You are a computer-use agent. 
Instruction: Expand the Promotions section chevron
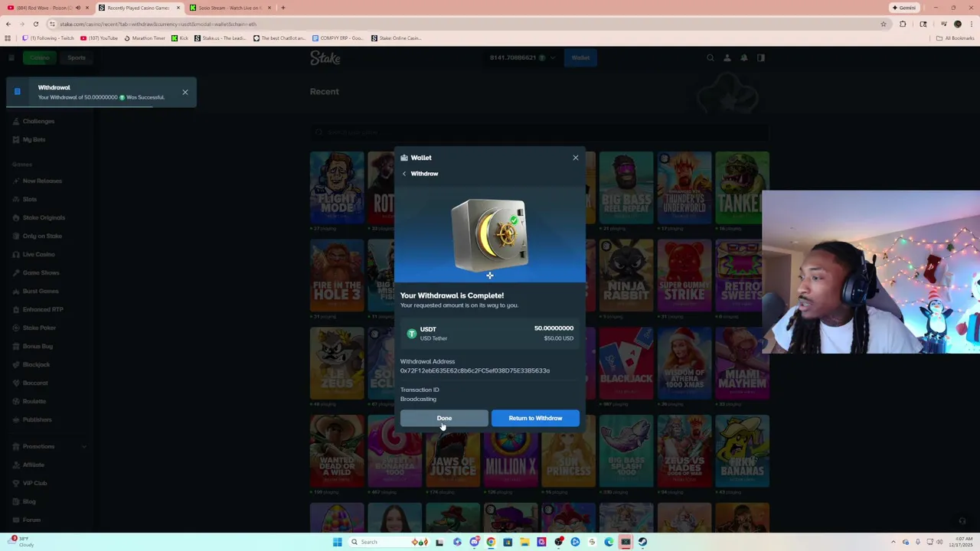tap(84, 446)
